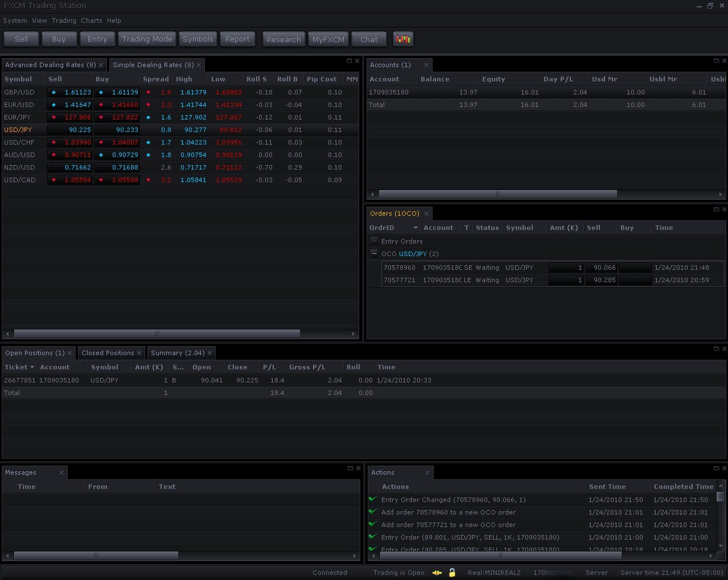The image size is (728, 580).
Task: Open Ticket column sort dropdown arrow
Action: 32,367
